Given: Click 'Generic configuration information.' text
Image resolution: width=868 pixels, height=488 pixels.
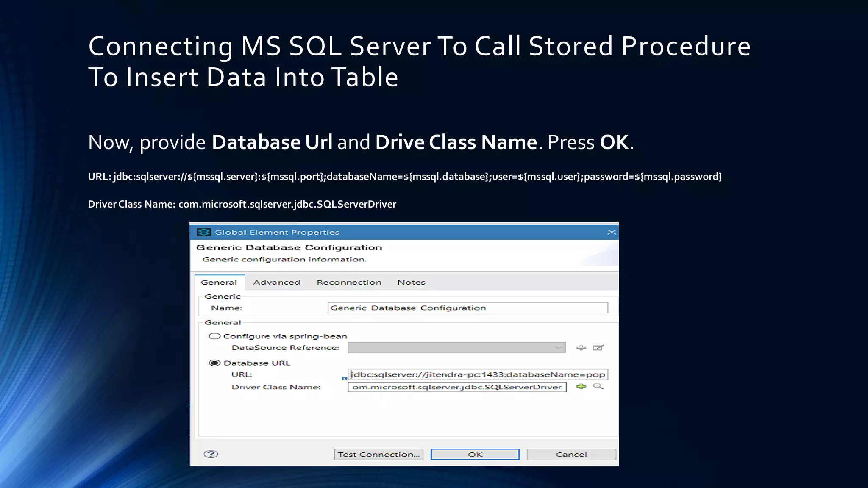Looking at the screenshot, I should click(x=284, y=259).
